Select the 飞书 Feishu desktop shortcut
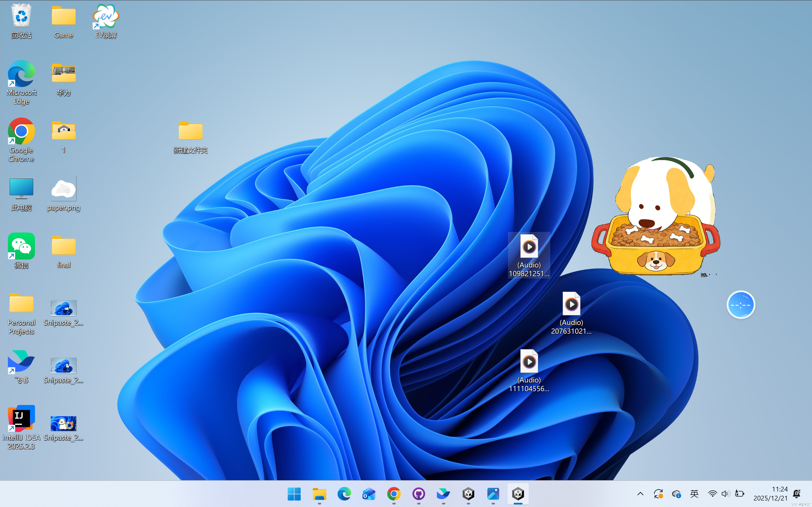Viewport: 812px width, 507px height. (21, 366)
